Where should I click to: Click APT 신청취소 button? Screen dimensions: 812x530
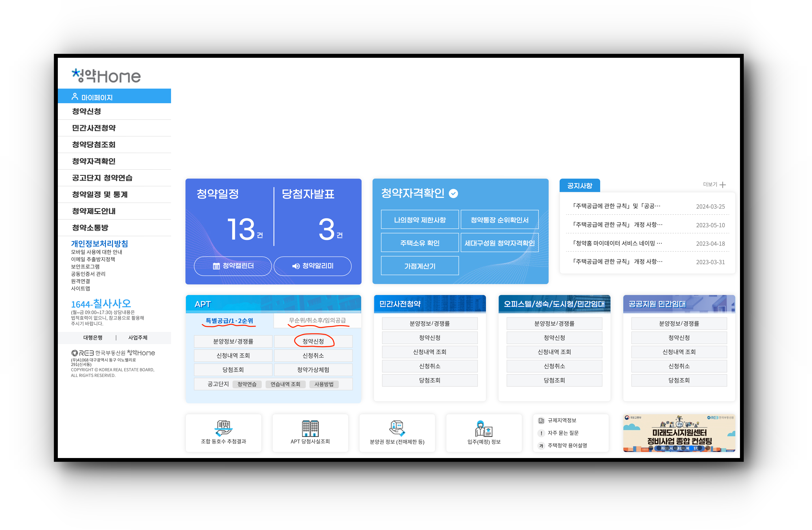pyautogui.click(x=313, y=355)
